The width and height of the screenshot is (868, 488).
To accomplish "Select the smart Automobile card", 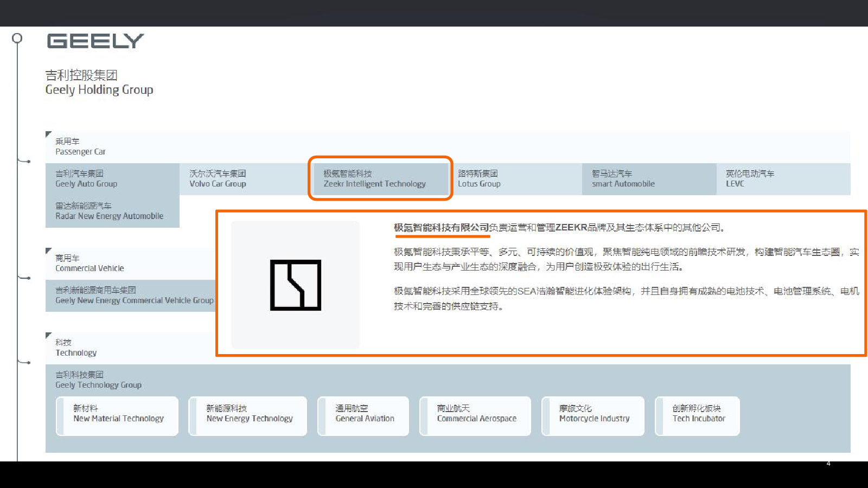I will [x=649, y=179].
